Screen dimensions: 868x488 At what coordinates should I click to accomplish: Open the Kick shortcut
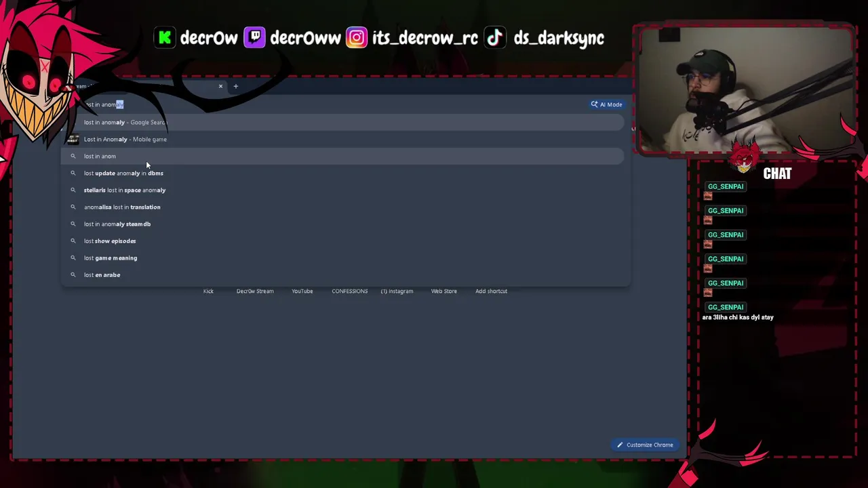point(208,291)
